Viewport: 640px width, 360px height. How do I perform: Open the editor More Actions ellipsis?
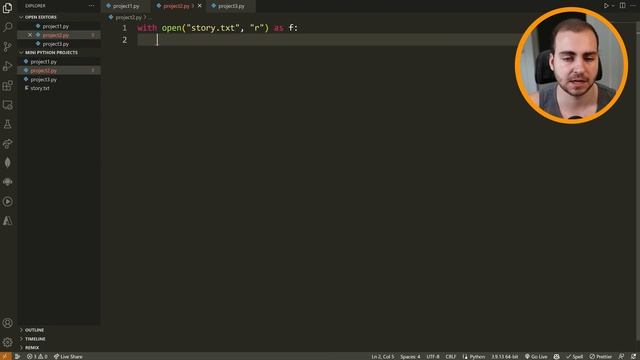pyautogui.click(x=633, y=6)
